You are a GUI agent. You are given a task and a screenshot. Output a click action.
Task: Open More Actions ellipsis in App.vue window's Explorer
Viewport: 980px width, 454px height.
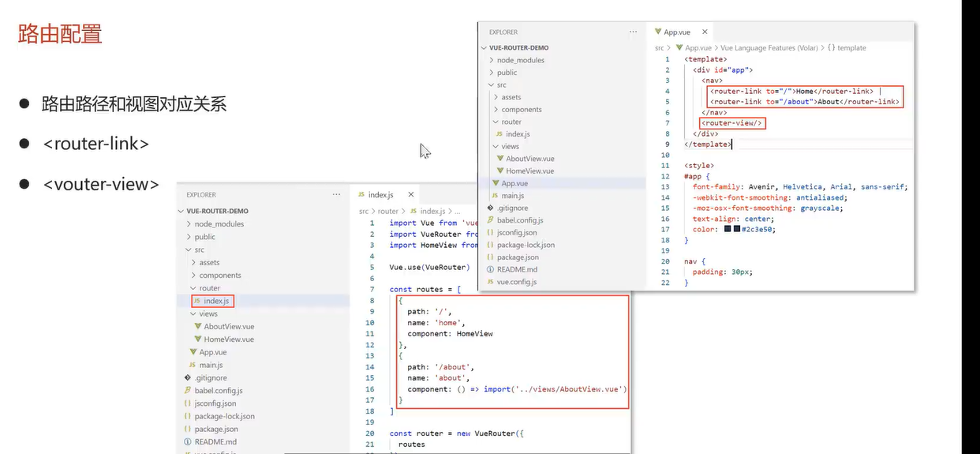[x=633, y=32]
